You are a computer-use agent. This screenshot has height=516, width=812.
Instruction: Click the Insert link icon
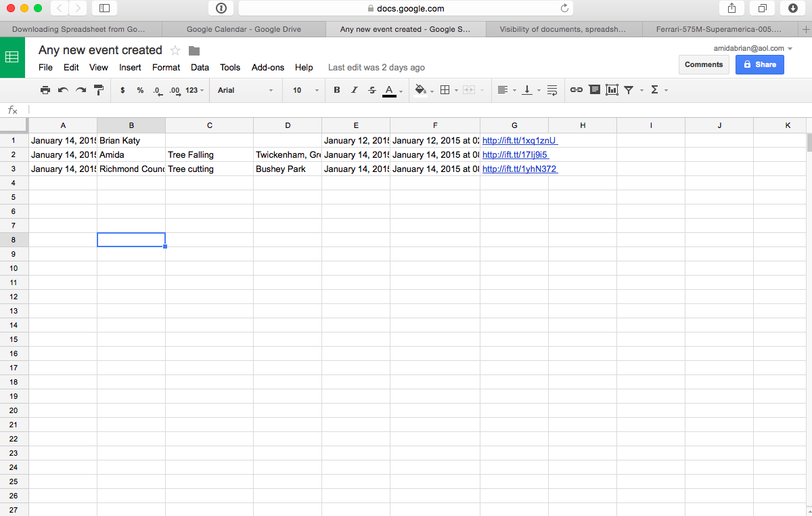577,90
